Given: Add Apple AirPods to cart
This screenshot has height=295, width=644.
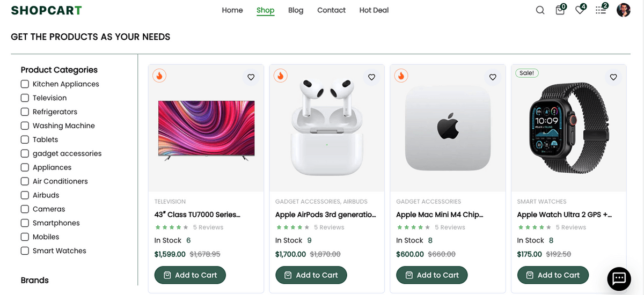Looking at the screenshot, I should tap(311, 275).
